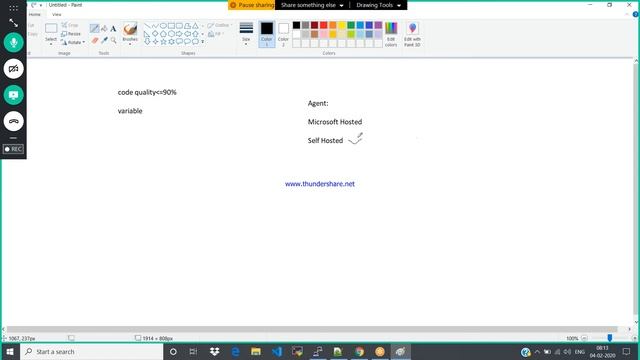Click the Paint Help question mark icon
The width and height of the screenshot is (640, 360).
[635, 14]
